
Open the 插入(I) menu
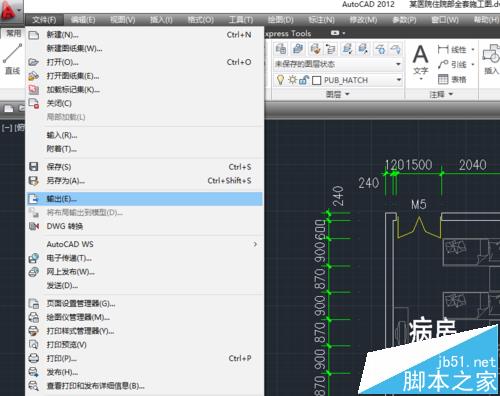[x=161, y=20]
